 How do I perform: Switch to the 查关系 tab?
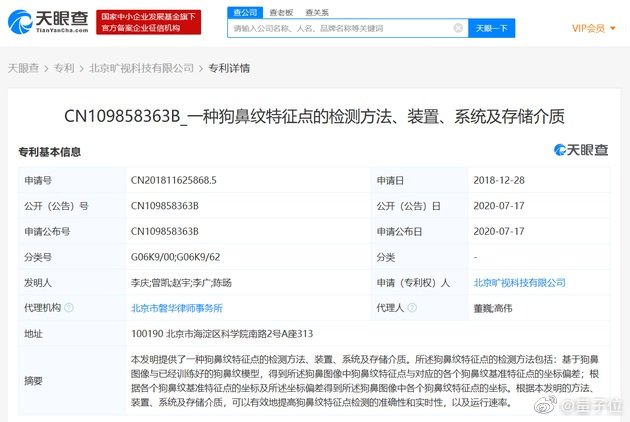[316, 12]
